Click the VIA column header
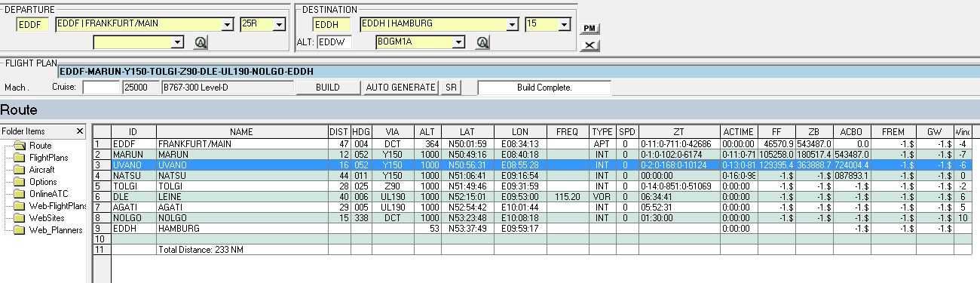980x283 pixels. click(391, 131)
